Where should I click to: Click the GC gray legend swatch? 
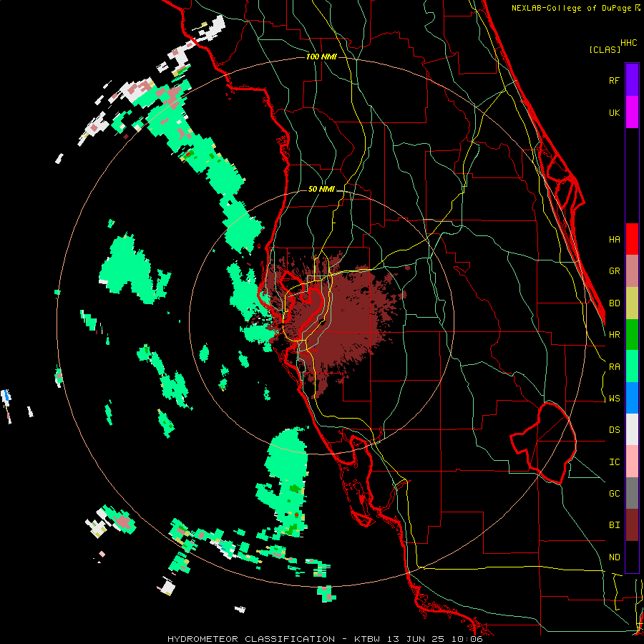point(632,493)
